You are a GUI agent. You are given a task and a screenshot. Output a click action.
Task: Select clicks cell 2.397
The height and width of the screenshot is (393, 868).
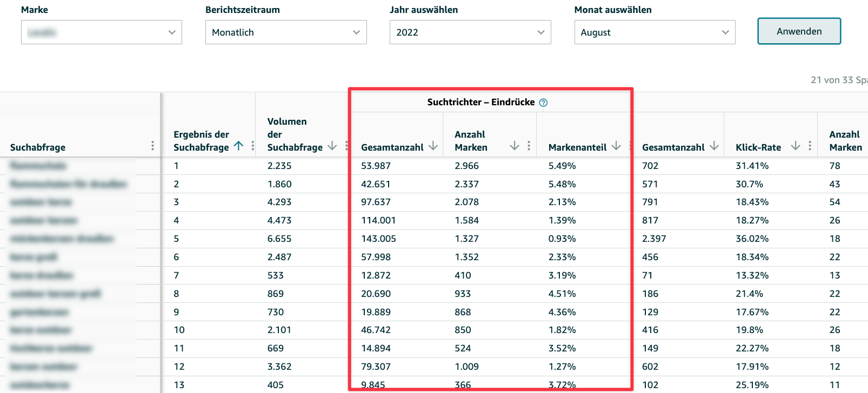click(x=654, y=239)
